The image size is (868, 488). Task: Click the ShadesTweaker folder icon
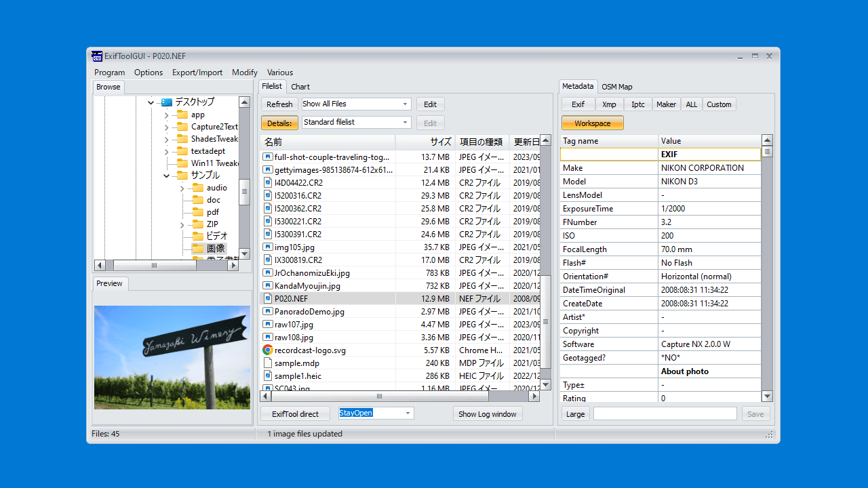(182, 139)
